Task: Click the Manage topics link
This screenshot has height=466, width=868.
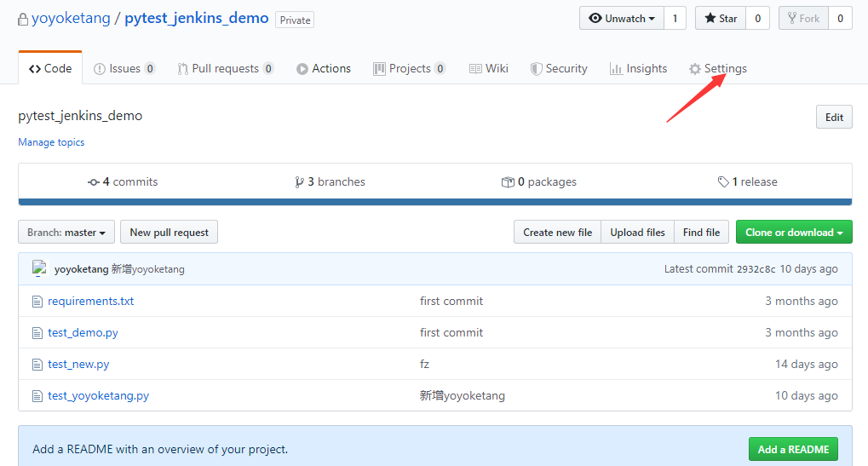Action: [x=51, y=142]
